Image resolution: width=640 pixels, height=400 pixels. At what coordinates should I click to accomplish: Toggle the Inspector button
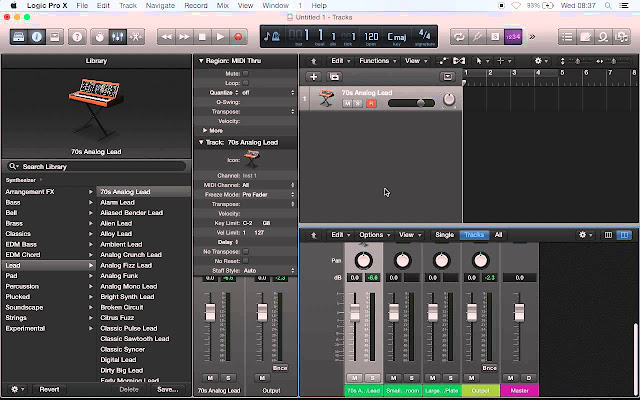pos(37,37)
